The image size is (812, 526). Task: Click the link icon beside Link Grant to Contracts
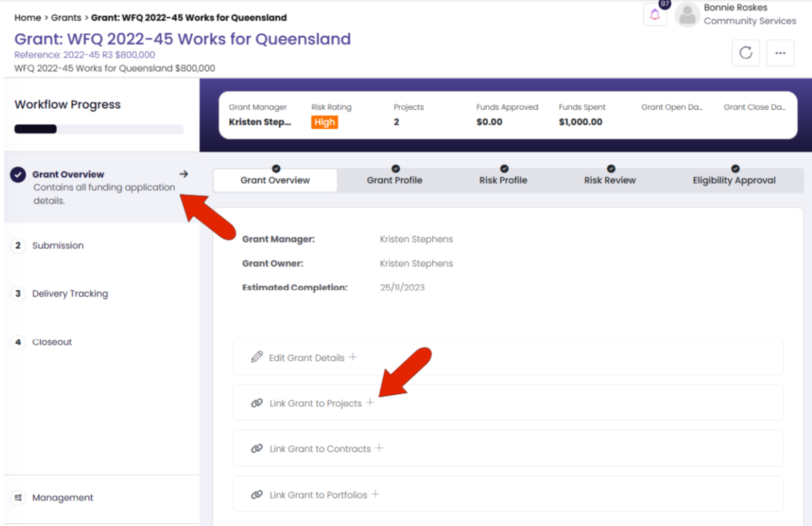click(257, 449)
